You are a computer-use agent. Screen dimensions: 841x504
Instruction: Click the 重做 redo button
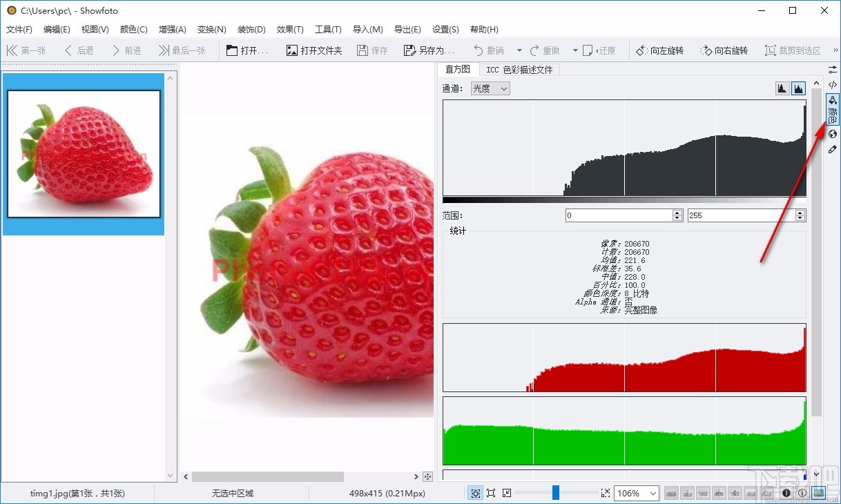tap(545, 50)
